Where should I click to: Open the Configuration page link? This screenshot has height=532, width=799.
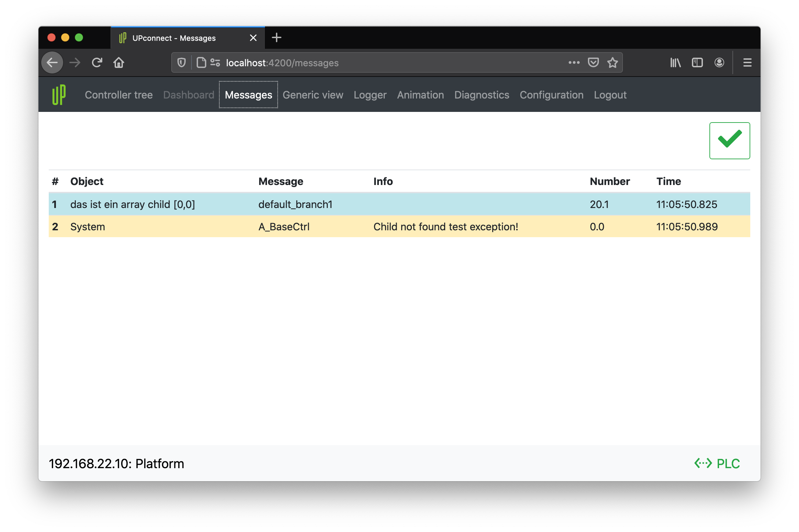[x=551, y=95]
